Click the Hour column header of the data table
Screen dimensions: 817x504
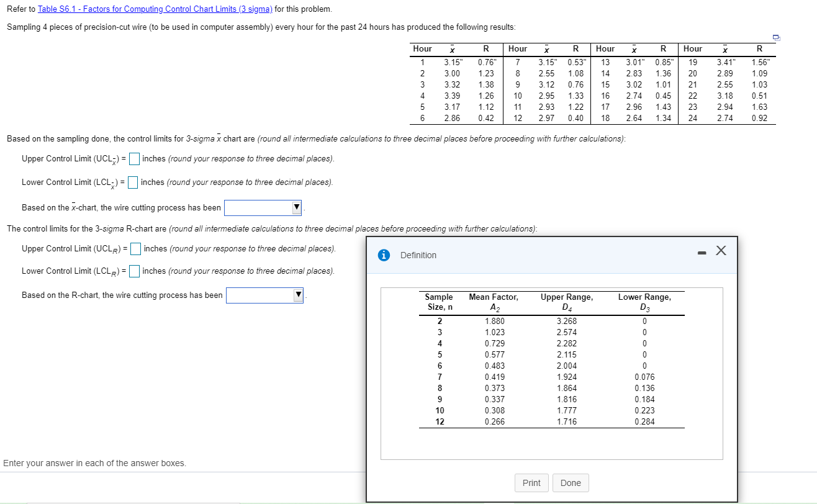tap(422, 49)
